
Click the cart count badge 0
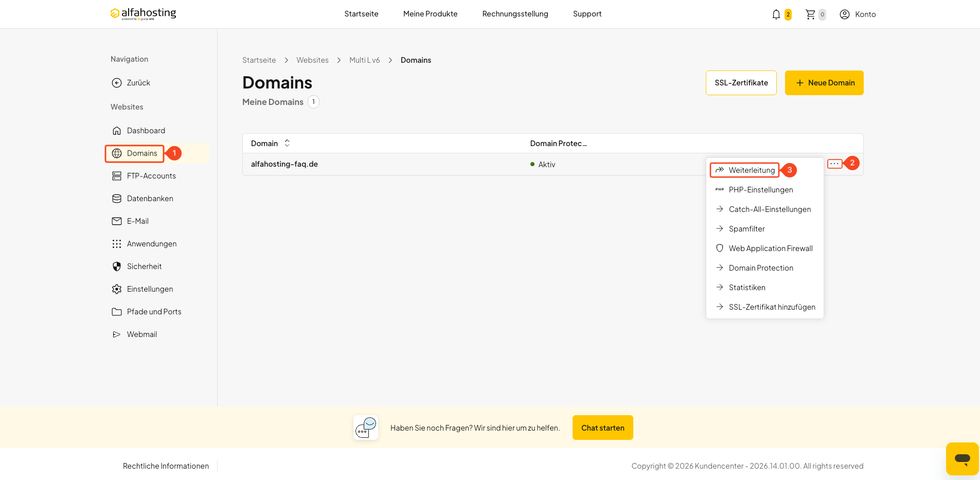[x=822, y=14]
